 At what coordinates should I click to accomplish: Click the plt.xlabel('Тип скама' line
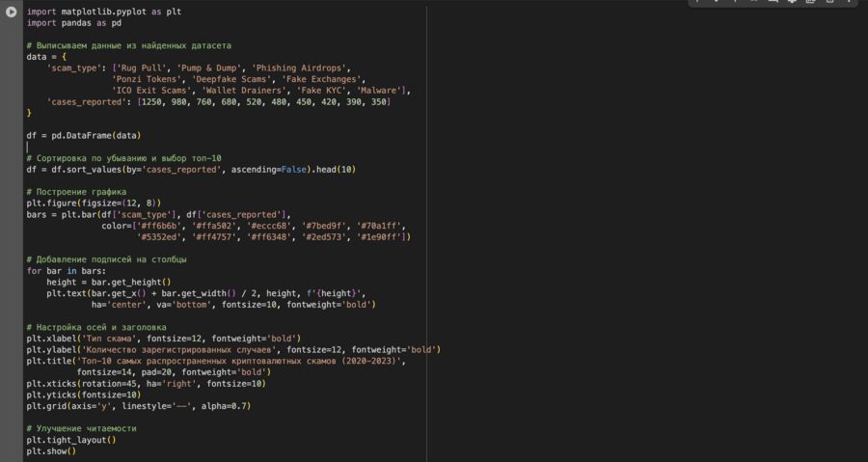[x=164, y=339]
